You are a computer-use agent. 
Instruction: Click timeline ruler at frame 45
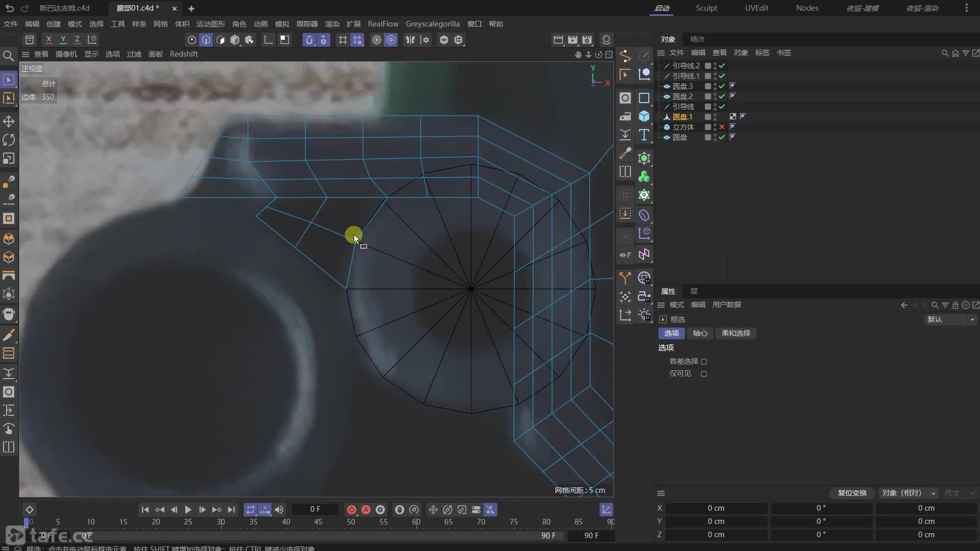tap(318, 522)
